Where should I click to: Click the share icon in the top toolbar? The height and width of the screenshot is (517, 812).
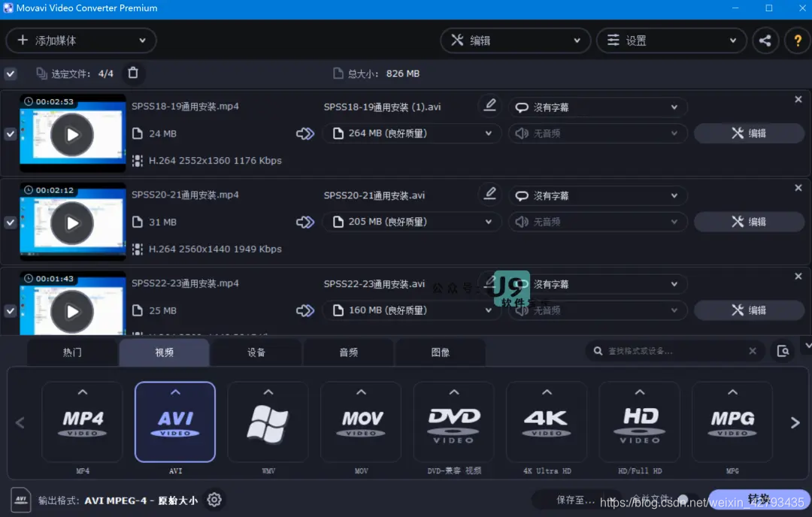765,41
